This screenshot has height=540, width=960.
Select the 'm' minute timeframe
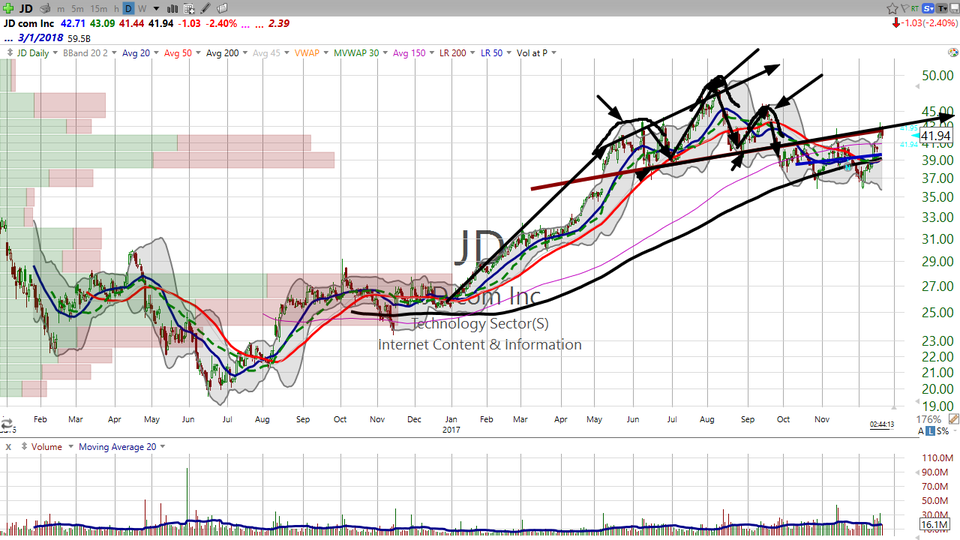61,9
